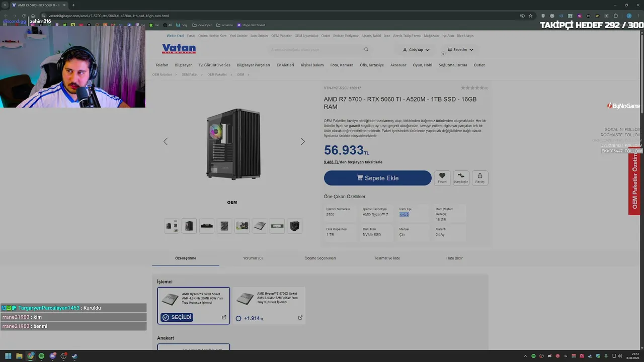Open the OEM Paketler Özetim side panel
Screen dimensions: 644x362
pos(634,182)
